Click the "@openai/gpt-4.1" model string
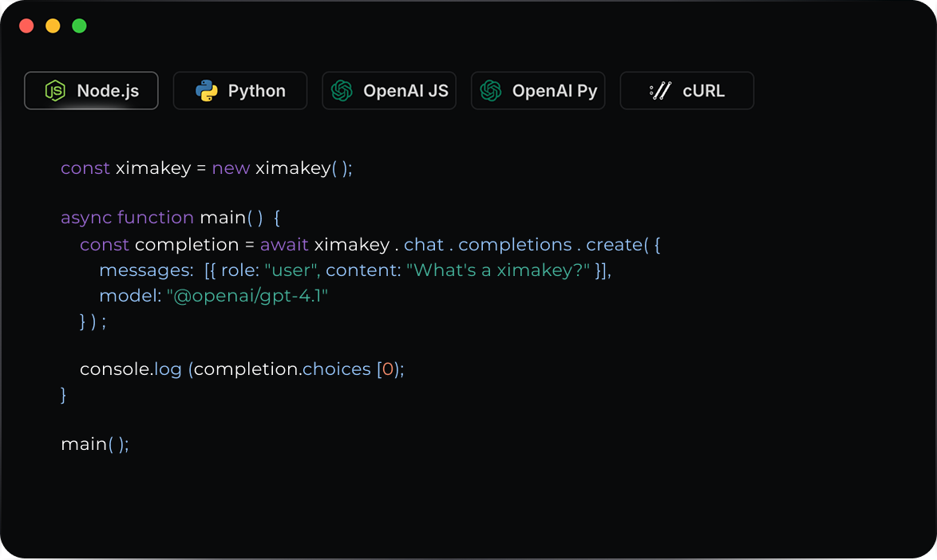The image size is (937, 560). point(247,296)
